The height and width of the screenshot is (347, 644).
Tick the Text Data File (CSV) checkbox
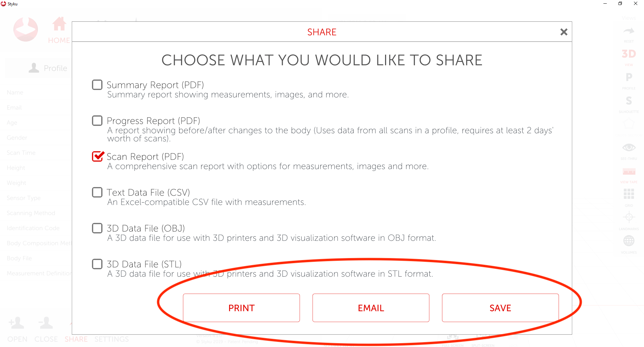[x=97, y=192]
